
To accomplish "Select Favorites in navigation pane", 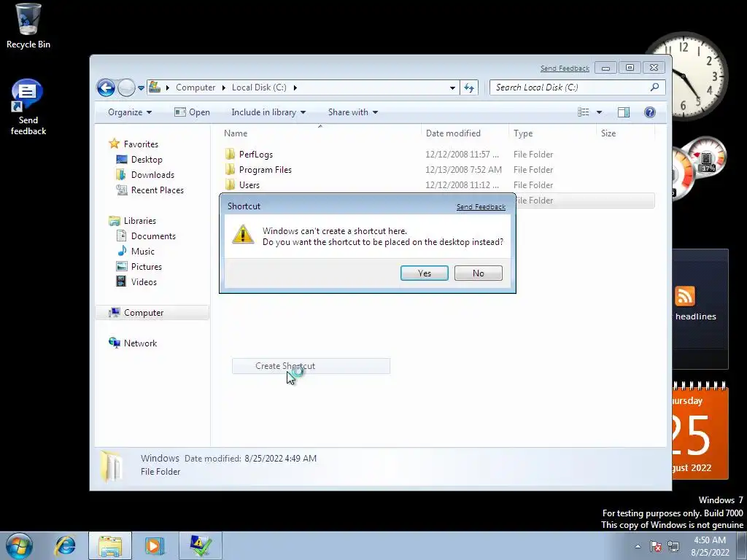I will point(141,144).
